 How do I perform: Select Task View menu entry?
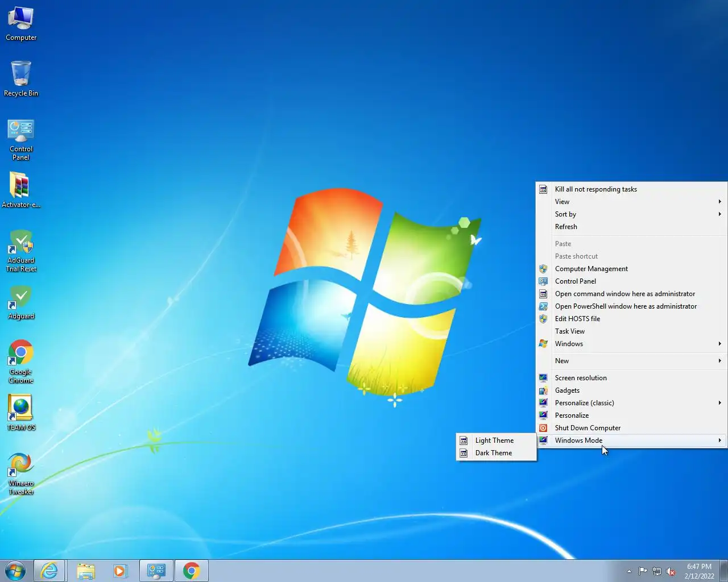click(x=631, y=331)
